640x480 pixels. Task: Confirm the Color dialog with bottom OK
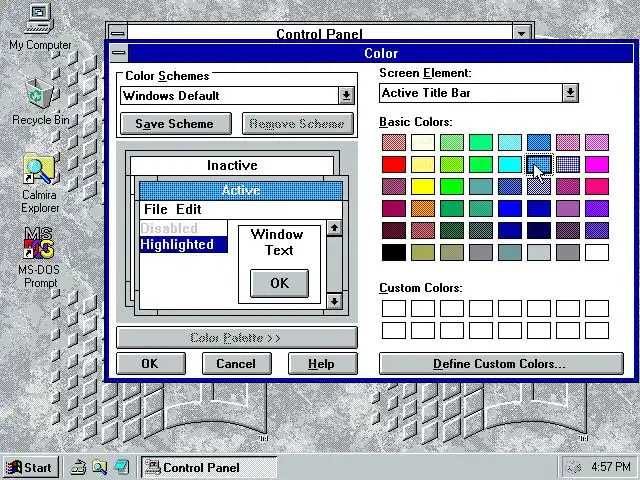pos(151,363)
